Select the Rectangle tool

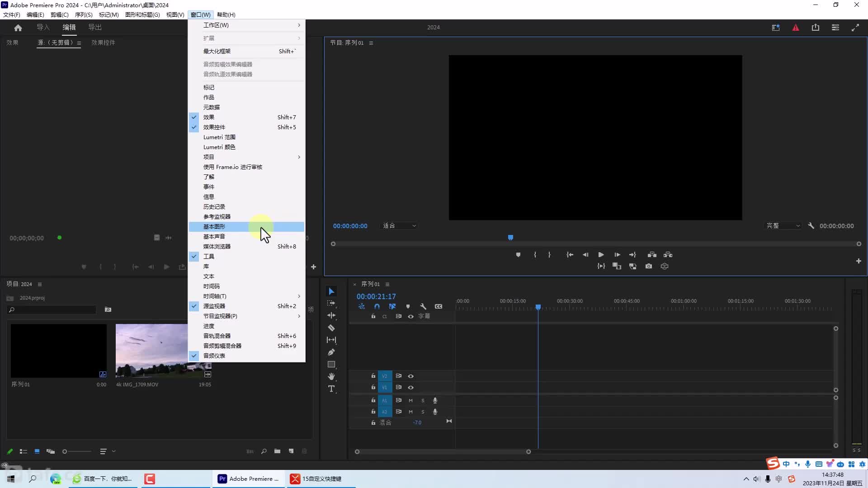click(331, 364)
